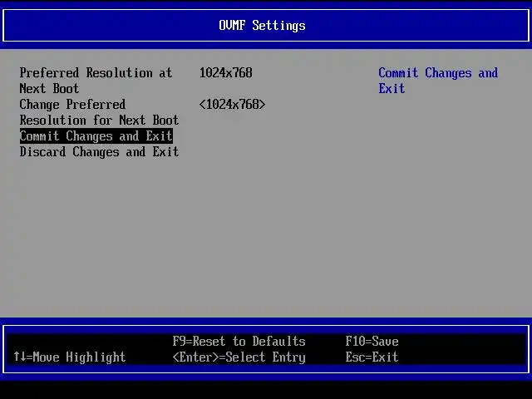Click the blue Commit Changes and Exit help text
This screenshot has height=399, width=532.
coord(438,81)
